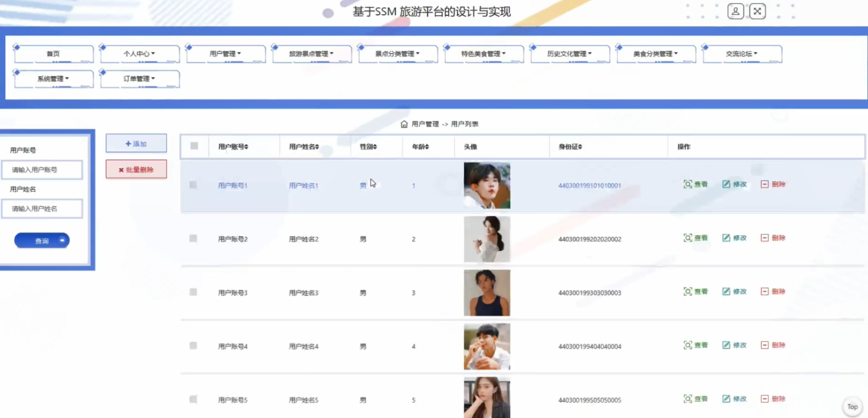Sort by 年龄 column sort arrows

427,147
